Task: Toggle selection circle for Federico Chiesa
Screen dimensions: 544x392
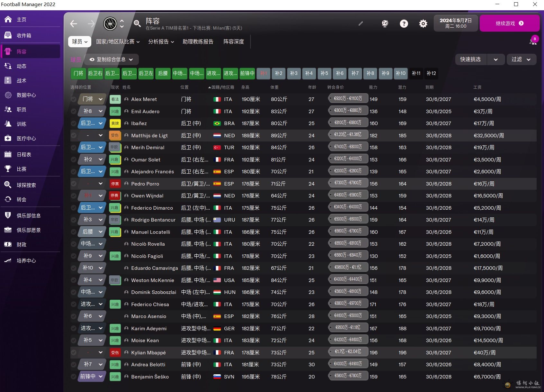Action: (x=74, y=304)
